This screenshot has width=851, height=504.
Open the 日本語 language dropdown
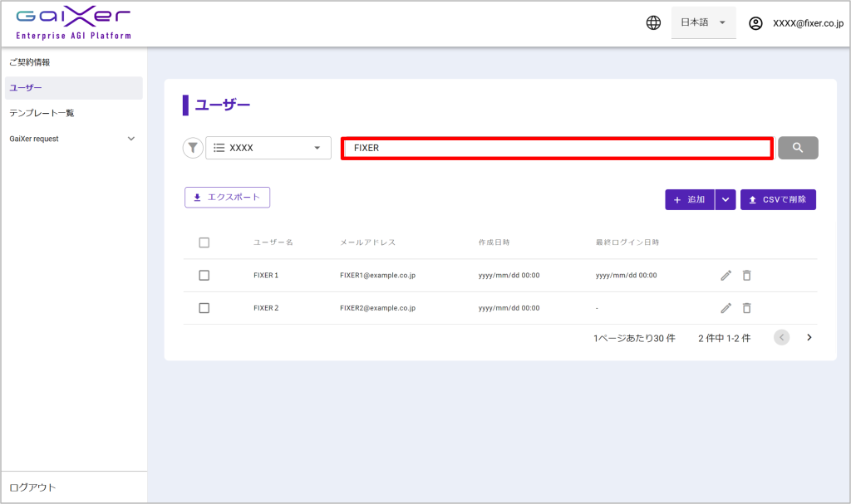click(x=703, y=23)
